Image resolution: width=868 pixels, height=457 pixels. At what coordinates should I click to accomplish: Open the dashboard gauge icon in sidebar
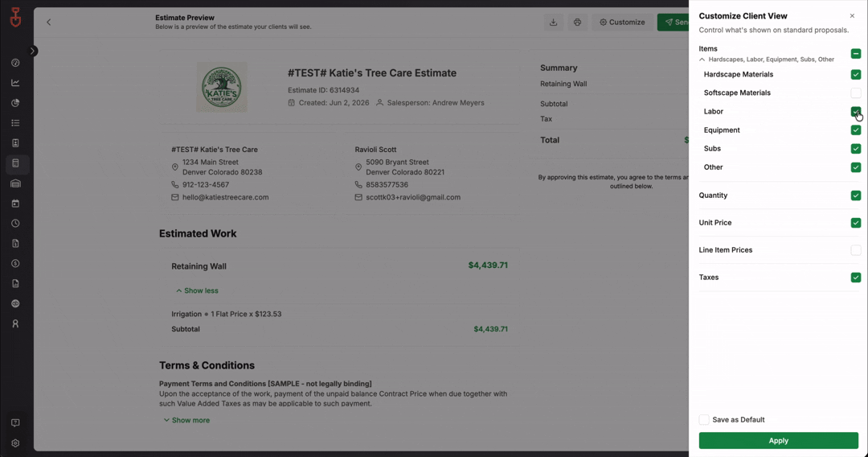15,63
